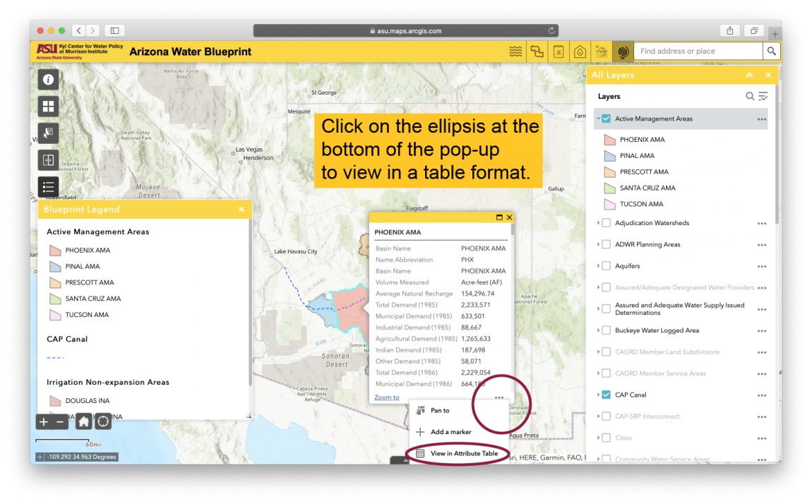Close the PHOENIX AMA pop-up
This screenshot has height=504, width=812.
[510, 217]
